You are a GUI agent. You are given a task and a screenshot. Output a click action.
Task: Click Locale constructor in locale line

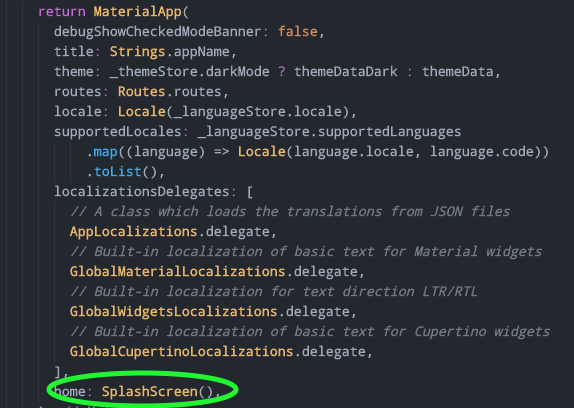pyautogui.click(x=141, y=112)
